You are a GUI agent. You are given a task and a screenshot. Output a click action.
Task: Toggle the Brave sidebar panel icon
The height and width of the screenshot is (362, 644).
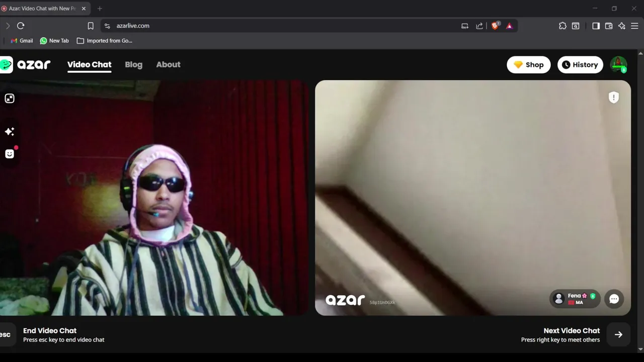[596, 26]
